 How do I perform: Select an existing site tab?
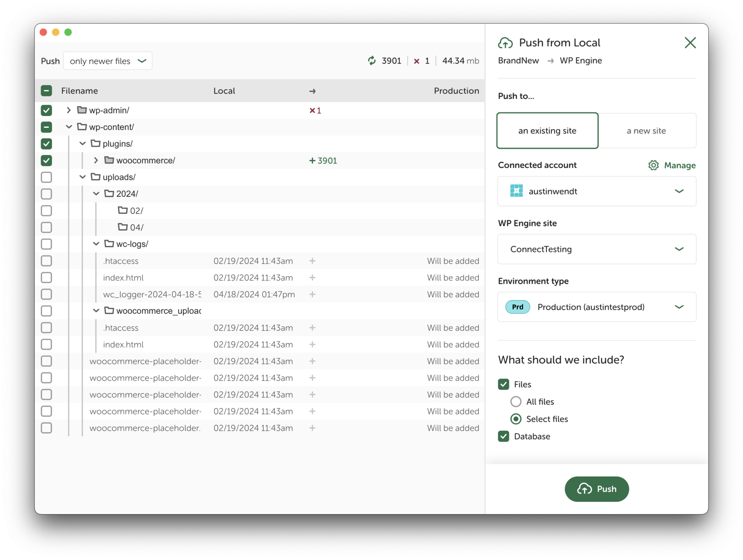click(x=547, y=131)
